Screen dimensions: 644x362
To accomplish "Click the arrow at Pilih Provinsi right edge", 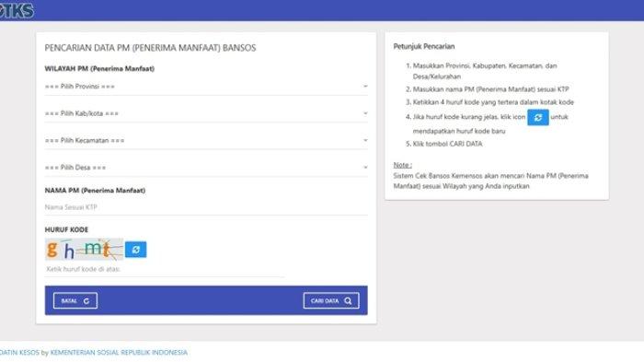I will (x=365, y=87).
